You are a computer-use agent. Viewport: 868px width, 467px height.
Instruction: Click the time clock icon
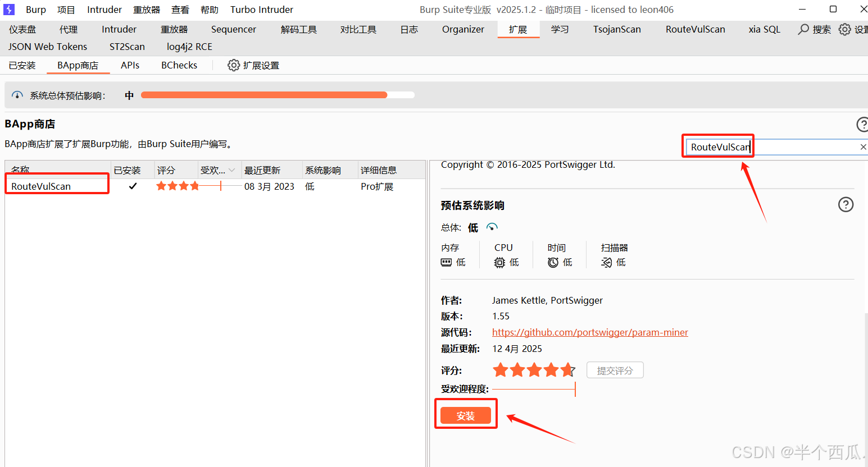pos(553,262)
